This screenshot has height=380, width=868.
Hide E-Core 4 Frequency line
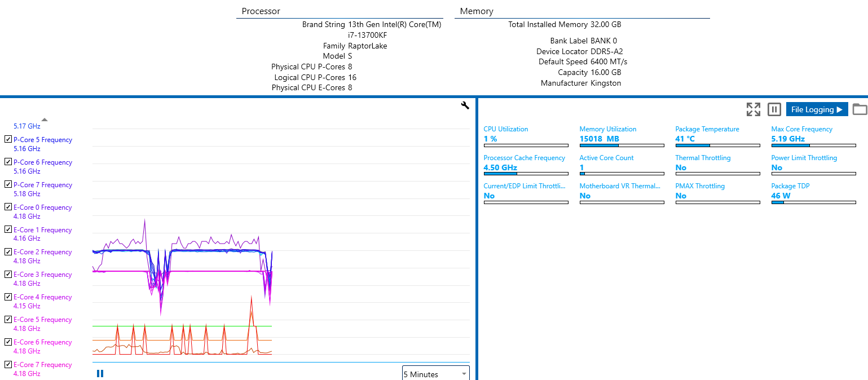pyautogui.click(x=8, y=297)
